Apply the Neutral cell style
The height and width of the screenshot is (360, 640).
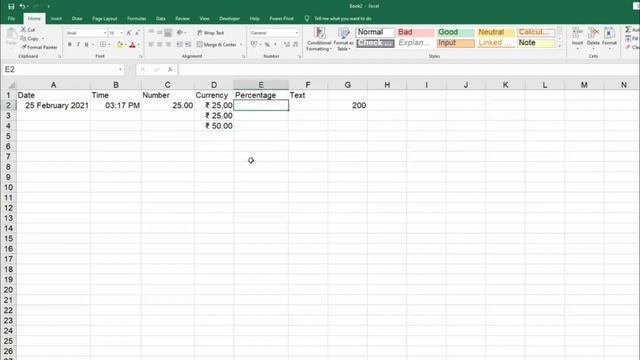click(496, 32)
